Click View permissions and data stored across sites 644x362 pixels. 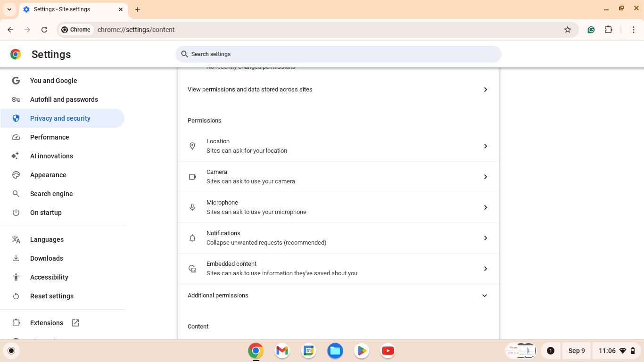click(250, 89)
